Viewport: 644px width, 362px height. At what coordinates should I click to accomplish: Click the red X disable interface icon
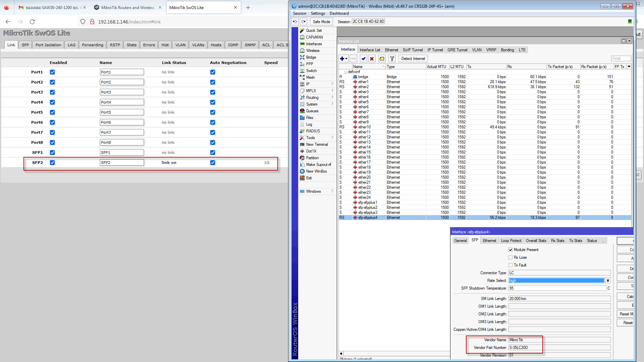point(372,59)
